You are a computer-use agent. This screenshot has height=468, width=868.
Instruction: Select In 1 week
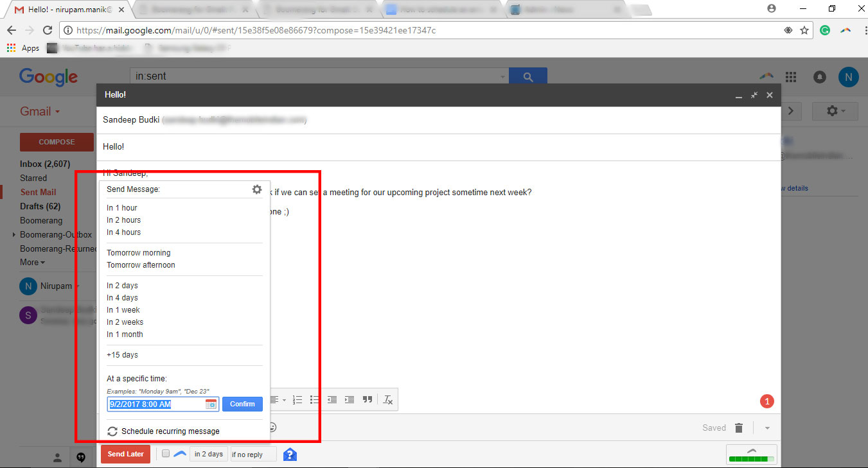pyautogui.click(x=123, y=310)
